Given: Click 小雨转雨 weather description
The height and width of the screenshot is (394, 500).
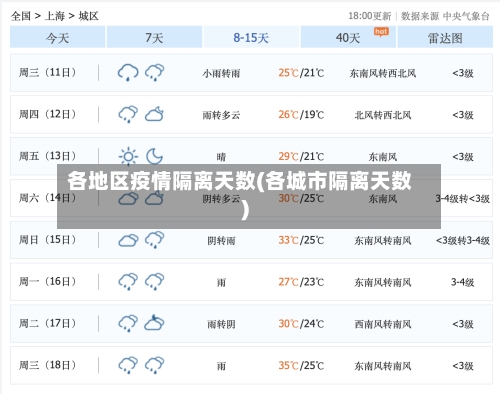Looking at the screenshot, I should pyautogui.click(x=221, y=73).
